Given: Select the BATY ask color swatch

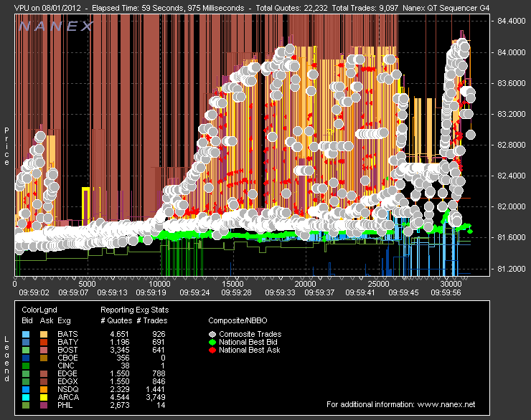Looking at the screenshot, I should click(44, 342).
